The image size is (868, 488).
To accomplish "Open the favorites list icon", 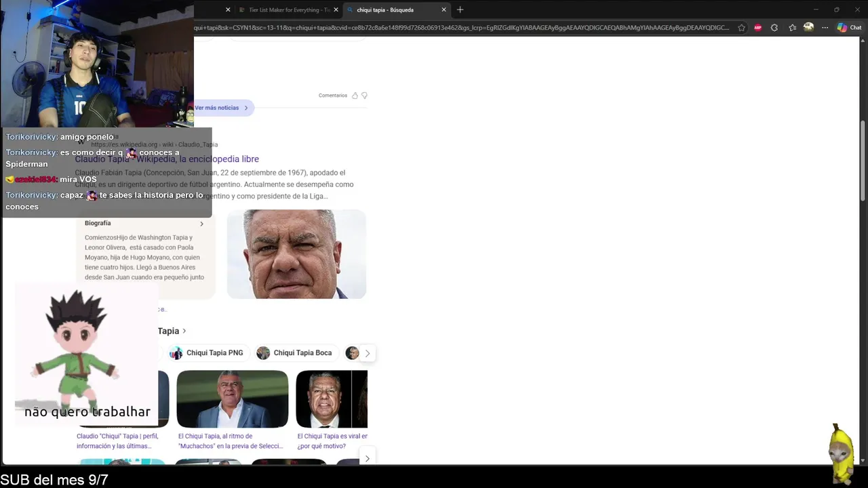I will [792, 28].
